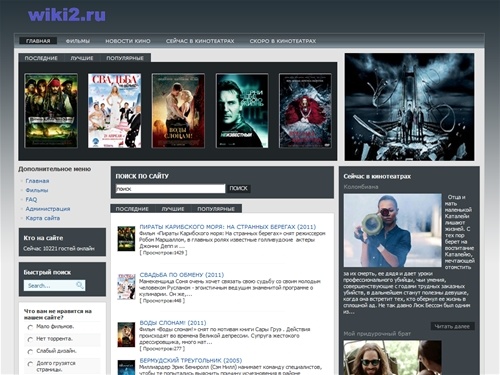
Task: Click the large dark sci-fi banner image
Action: pos(409,107)
